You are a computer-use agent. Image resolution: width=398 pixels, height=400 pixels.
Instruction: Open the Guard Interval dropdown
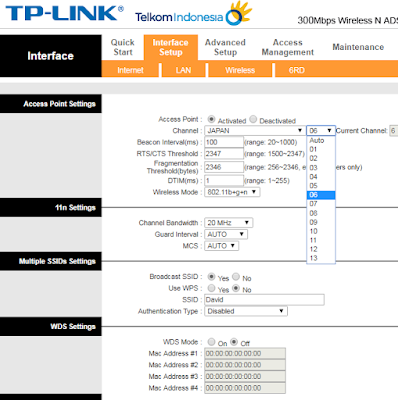pos(226,234)
